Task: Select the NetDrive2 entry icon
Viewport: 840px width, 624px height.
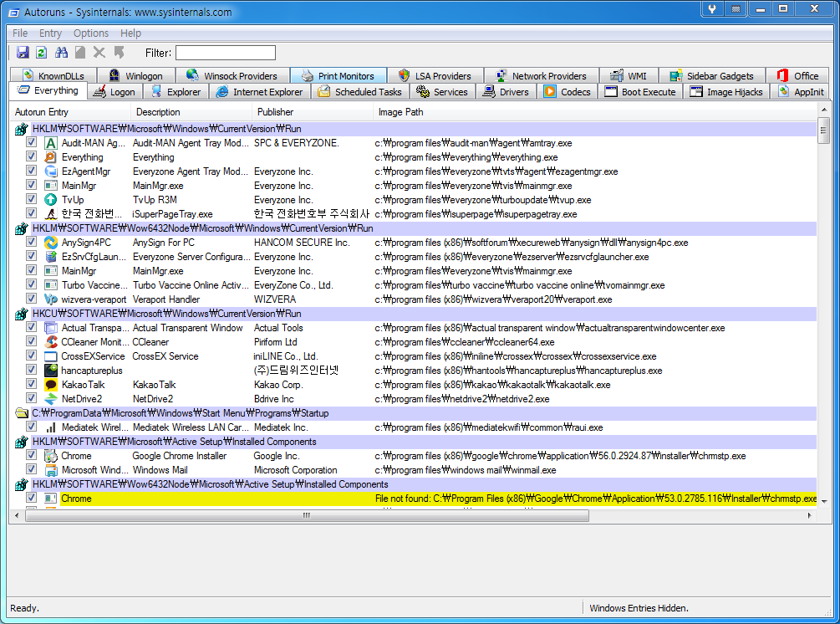Action: [x=50, y=398]
